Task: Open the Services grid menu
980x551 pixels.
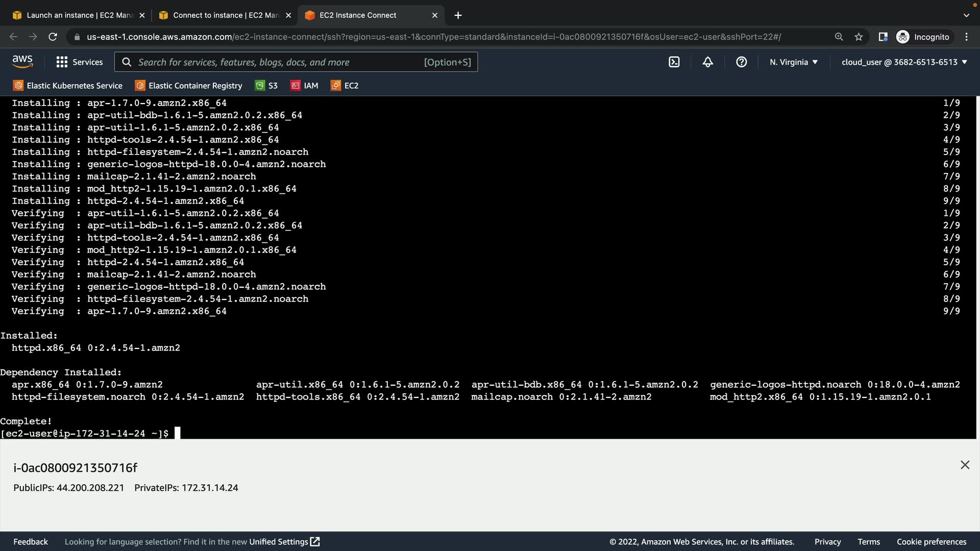Action: pos(80,62)
